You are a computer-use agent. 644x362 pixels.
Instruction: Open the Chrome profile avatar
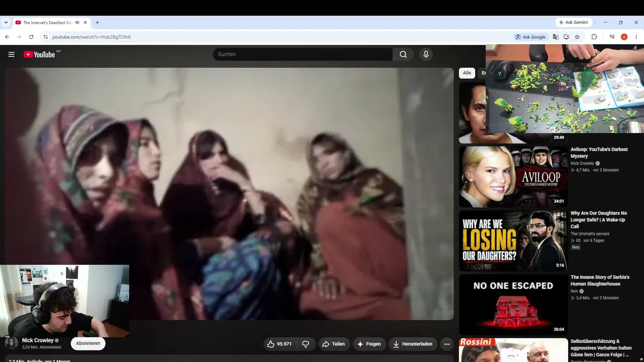click(x=624, y=37)
